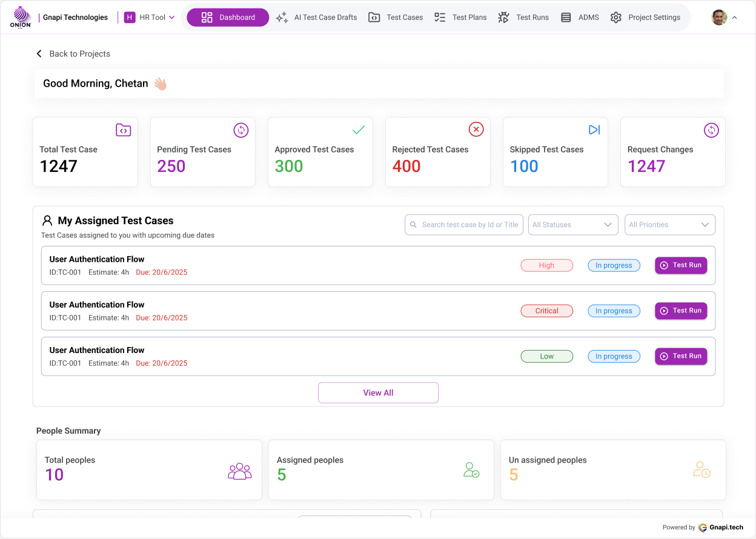Image resolution: width=756 pixels, height=539 pixels.
Task: Click the AI Test Case Drafts sparkle icon
Action: tap(282, 18)
